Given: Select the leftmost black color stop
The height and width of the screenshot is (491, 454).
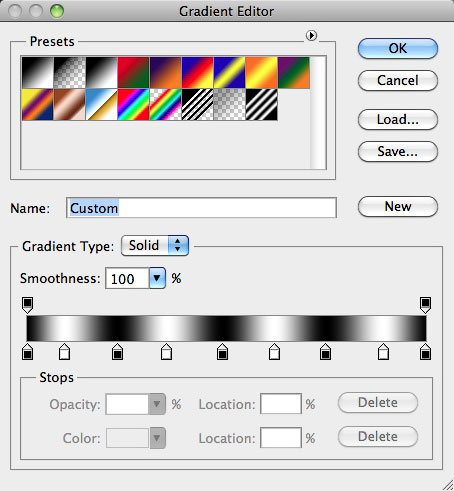Looking at the screenshot, I should (27, 352).
